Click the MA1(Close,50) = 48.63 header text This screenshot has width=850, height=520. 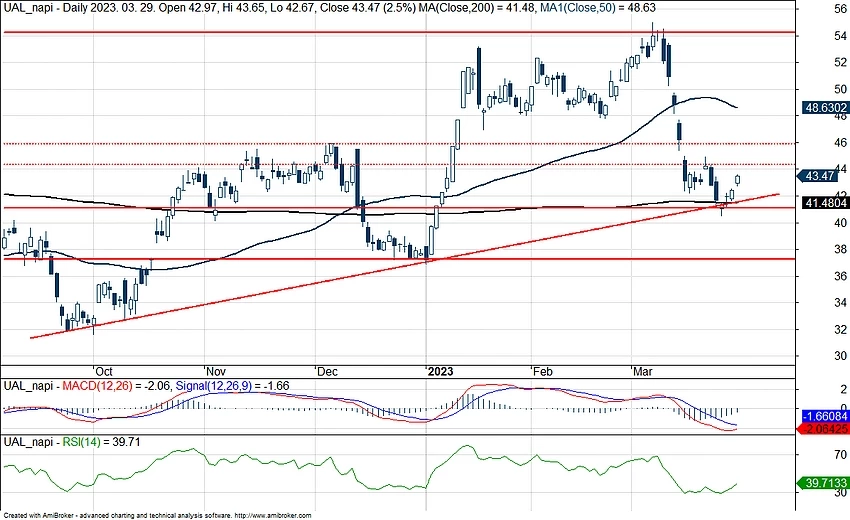click(598, 8)
